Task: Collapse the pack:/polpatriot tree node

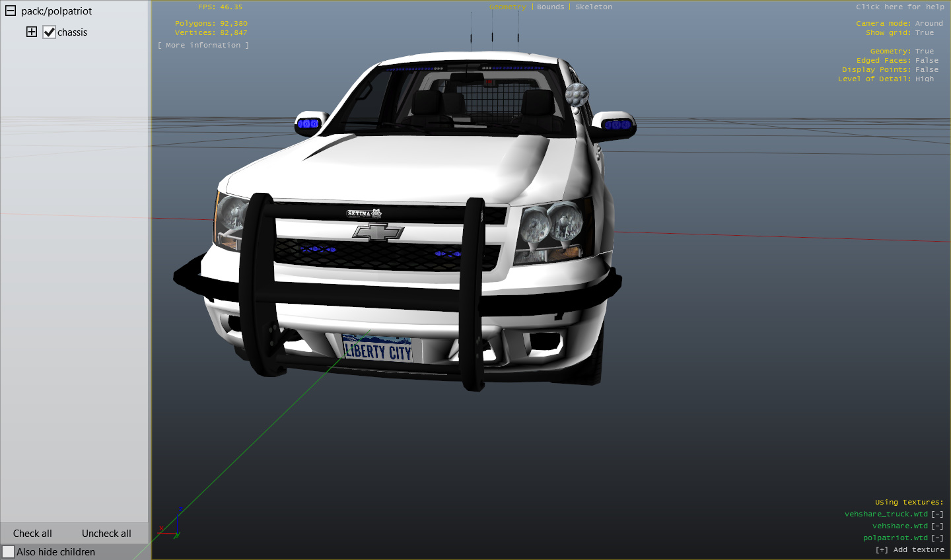Action: (x=11, y=11)
